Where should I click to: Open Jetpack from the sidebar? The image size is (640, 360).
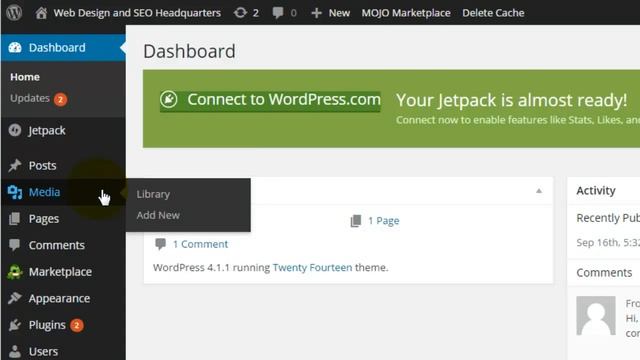point(47,131)
